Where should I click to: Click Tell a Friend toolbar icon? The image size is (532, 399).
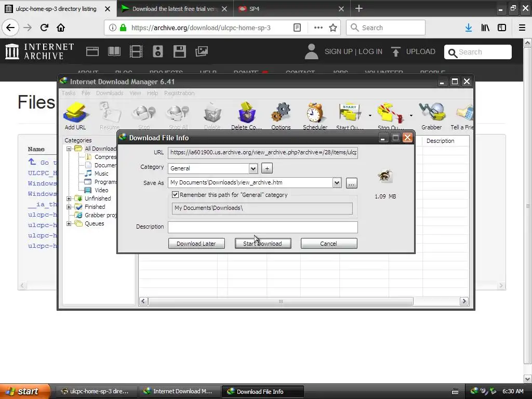click(462, 116)
